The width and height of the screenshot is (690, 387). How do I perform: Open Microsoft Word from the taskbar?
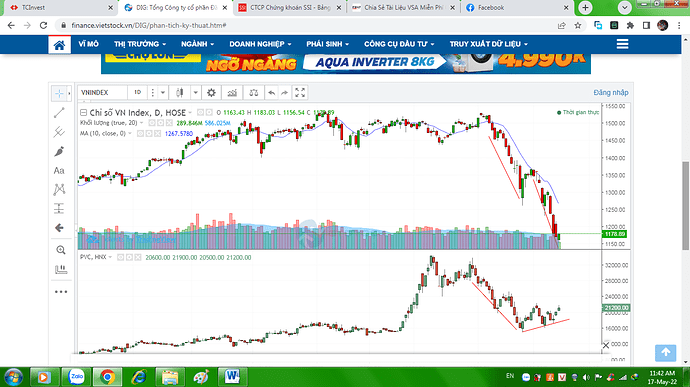[x=231, y=377]
